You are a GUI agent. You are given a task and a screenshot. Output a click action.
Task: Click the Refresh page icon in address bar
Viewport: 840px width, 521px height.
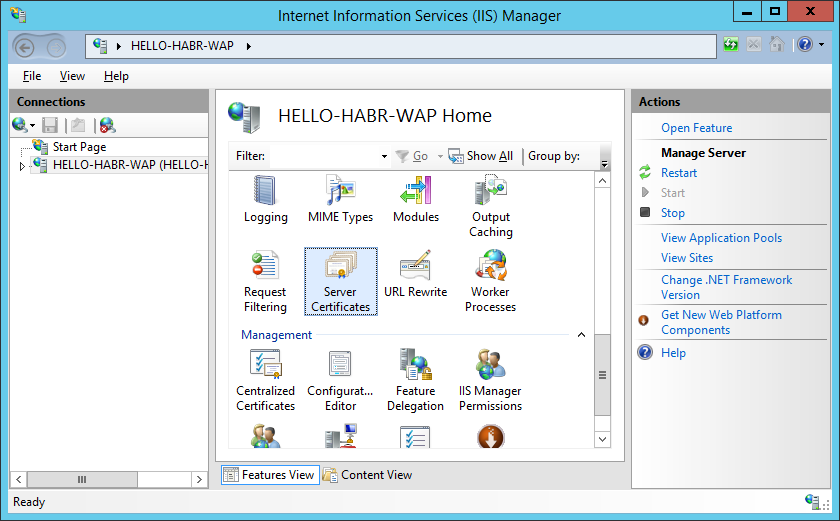click(731, 44)
